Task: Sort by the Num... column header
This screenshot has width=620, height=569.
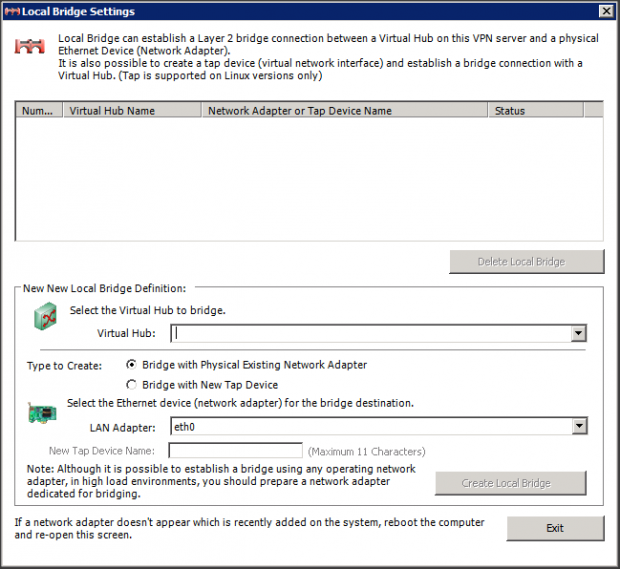Action: point(39,111)
